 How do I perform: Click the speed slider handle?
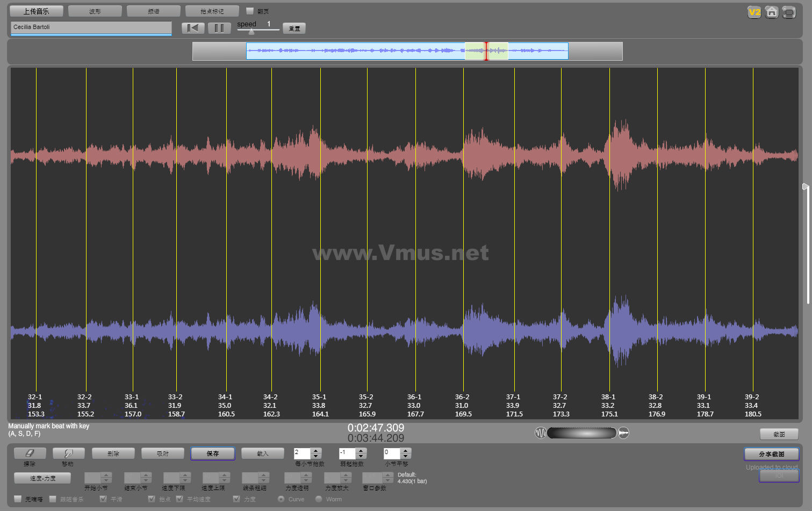(251, 32)
